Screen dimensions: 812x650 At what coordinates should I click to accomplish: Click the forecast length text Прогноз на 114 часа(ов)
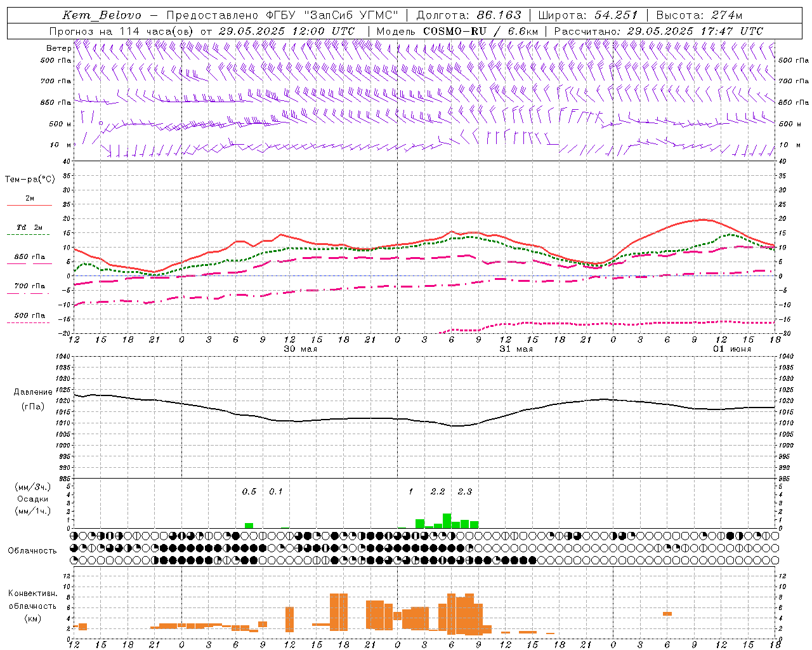coord(122,31)
